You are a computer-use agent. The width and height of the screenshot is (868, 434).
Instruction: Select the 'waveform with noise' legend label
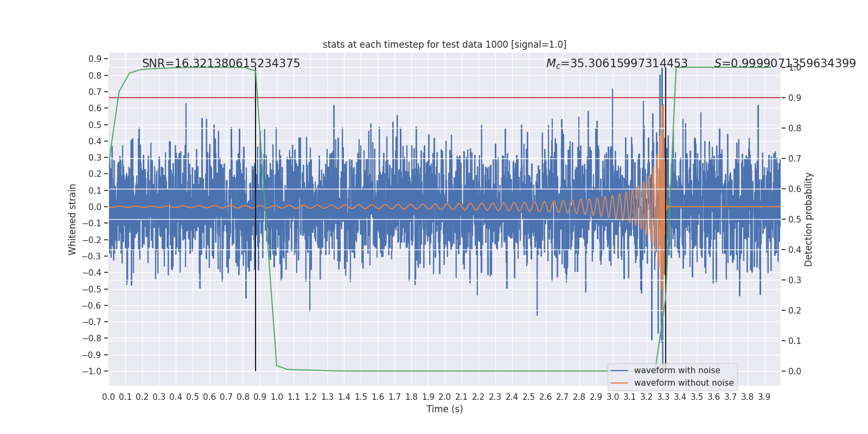tap(677, 371)
